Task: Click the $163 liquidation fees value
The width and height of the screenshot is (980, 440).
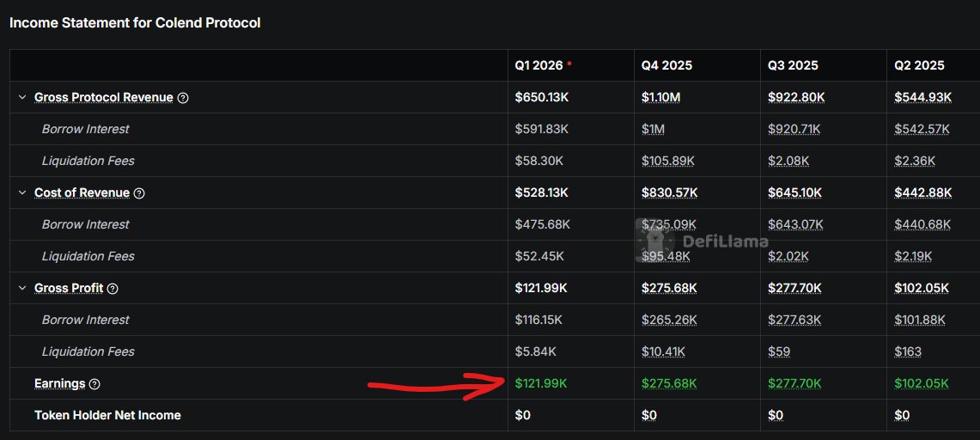Action: click(x=908, y=351)
